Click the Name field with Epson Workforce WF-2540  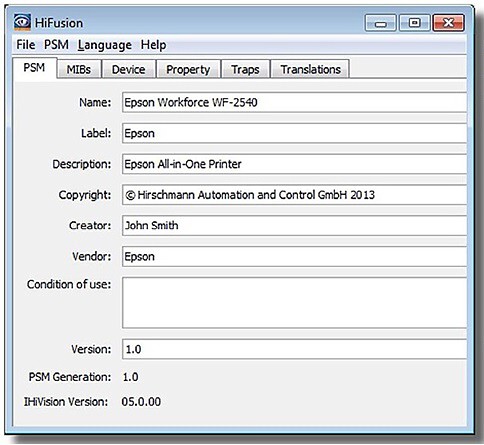click(x=294, y=102)
